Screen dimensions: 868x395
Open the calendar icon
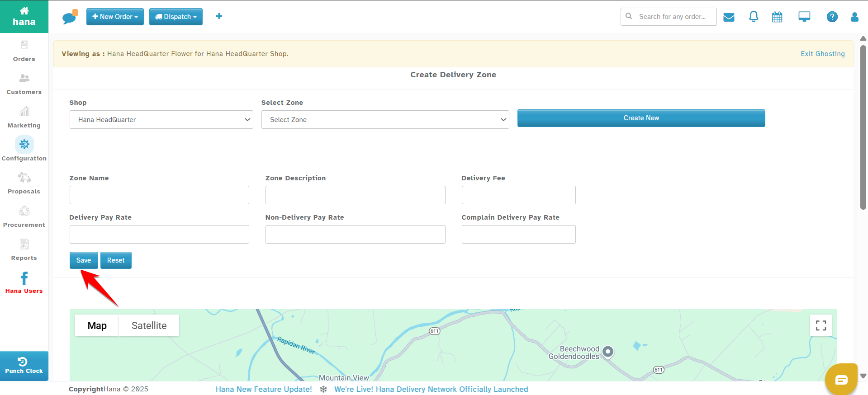coord(777,17)
